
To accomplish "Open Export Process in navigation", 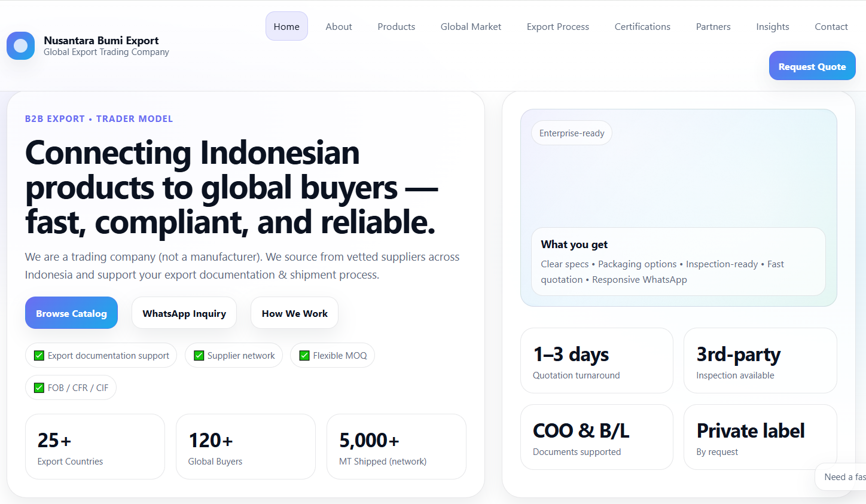I will 557,27.
